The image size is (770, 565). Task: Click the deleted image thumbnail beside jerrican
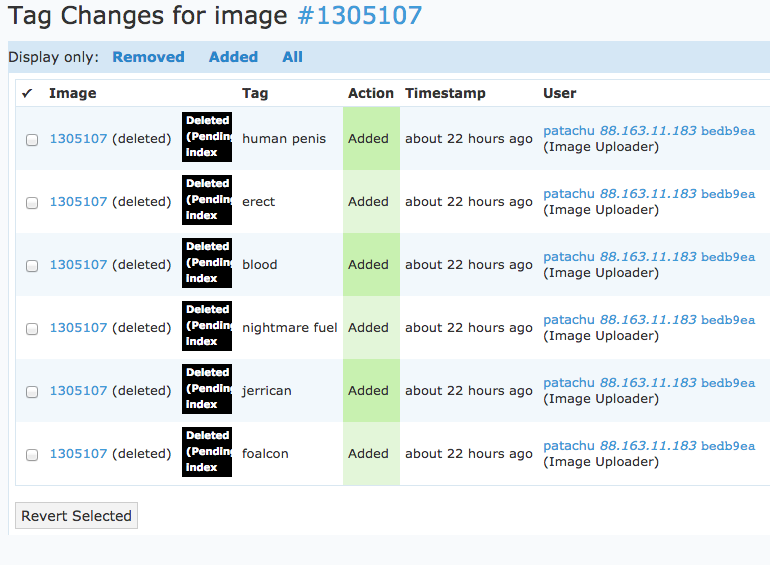click(207, 389)
